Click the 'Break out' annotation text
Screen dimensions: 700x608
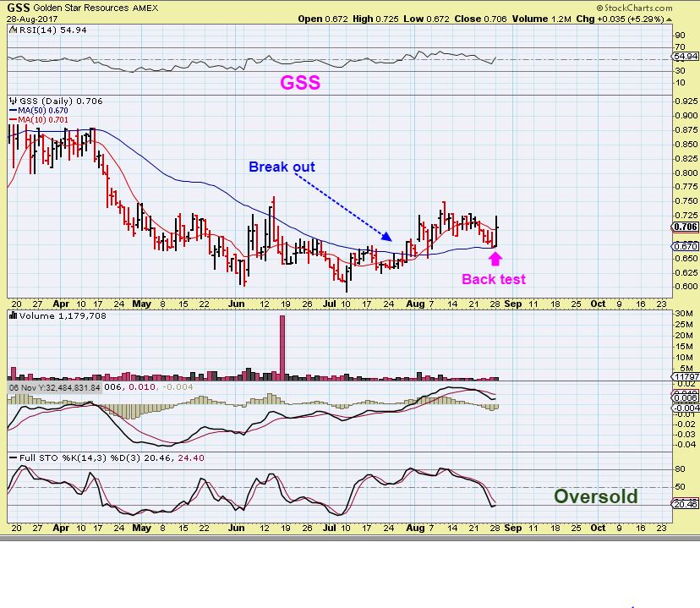(x=282, y=167)
